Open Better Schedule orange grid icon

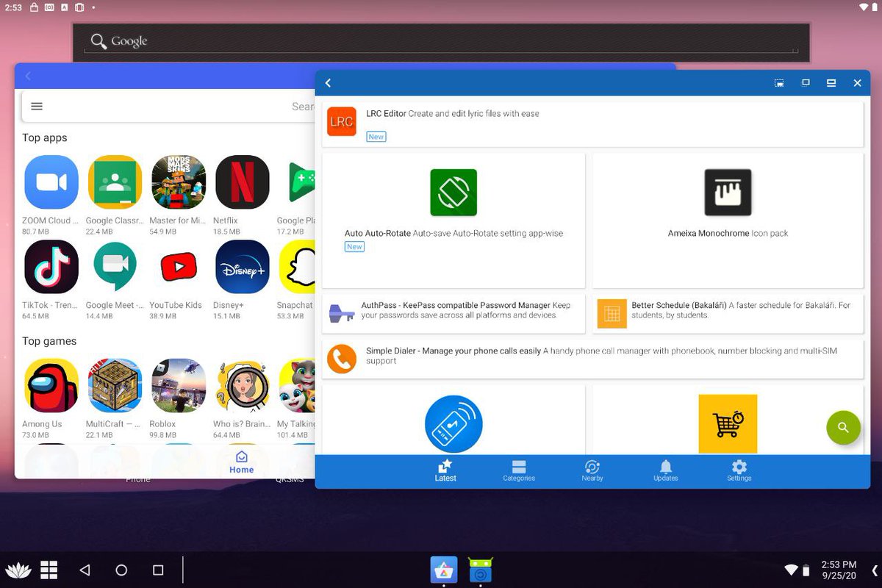[612, 314]
